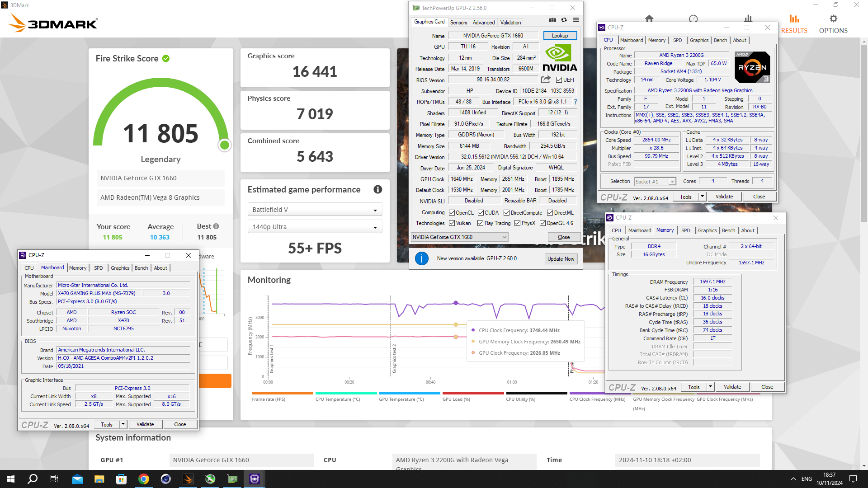Open 3DMark Home icon
Screen dimensions: 868x488
pyautogui.click(x=649, y=19)
